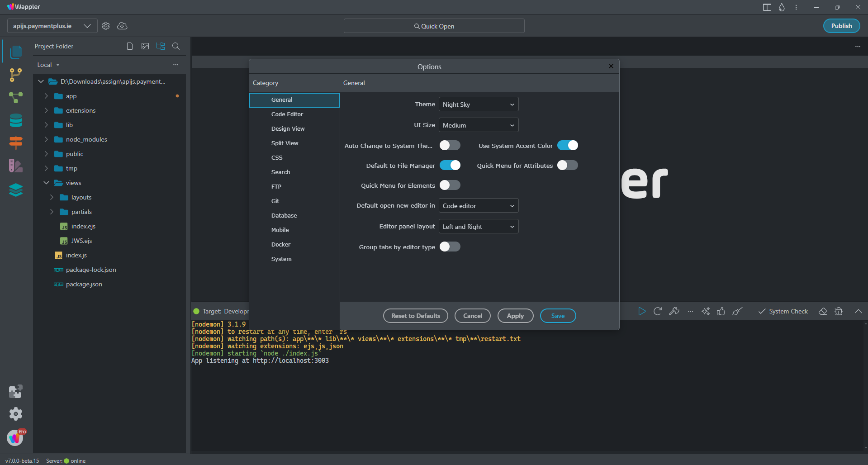Select Code Editor category

tap(294, 114)
